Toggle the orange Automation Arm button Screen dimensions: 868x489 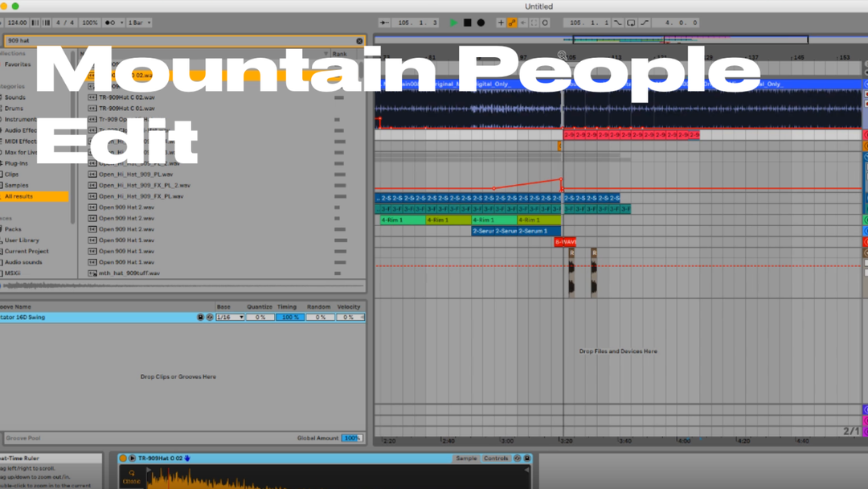[512, 23]
